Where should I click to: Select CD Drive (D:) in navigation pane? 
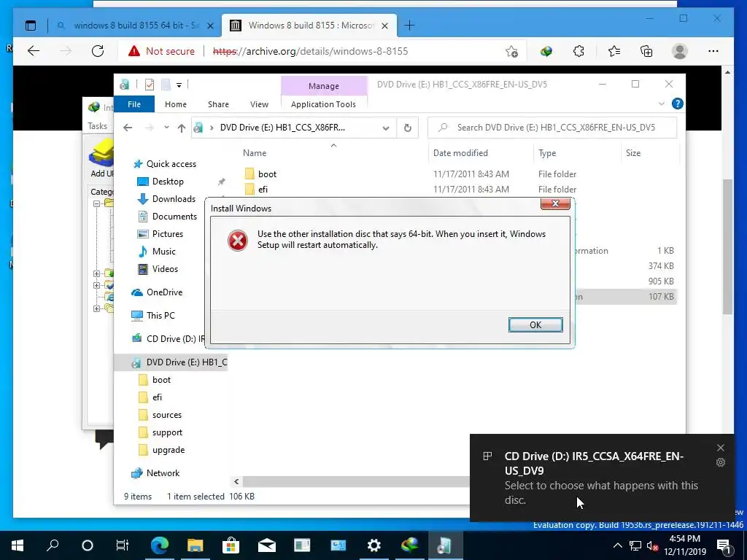[168, 338]
